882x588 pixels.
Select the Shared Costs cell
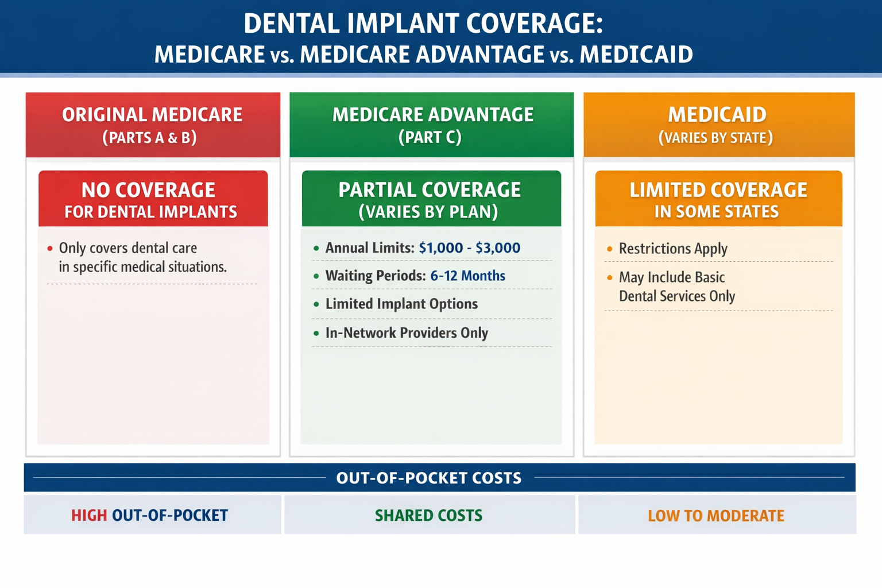click(x=428, y=516)
